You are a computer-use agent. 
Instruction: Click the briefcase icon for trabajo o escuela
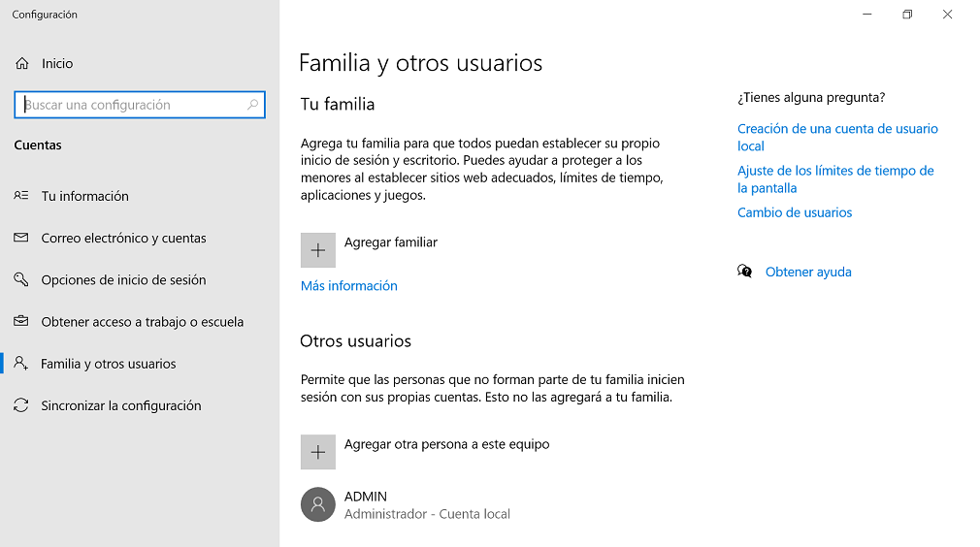tap(21, 321)
